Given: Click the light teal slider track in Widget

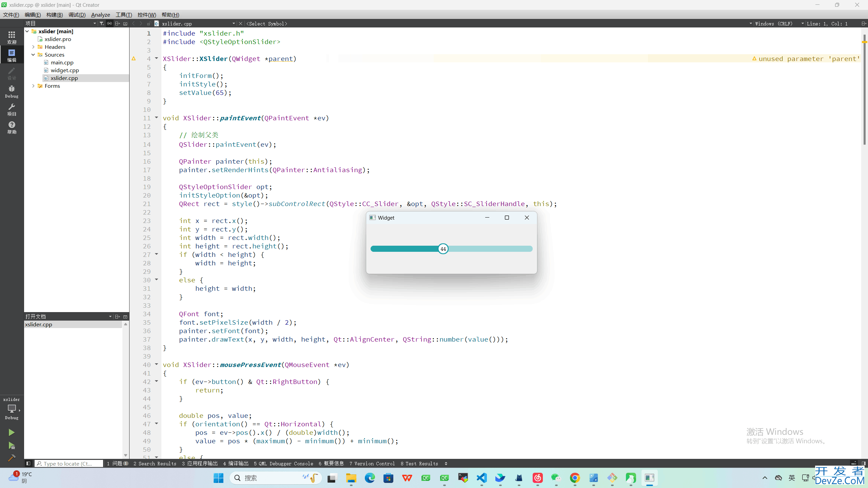Looking at the screenshot, I should (x=490, y=249).
